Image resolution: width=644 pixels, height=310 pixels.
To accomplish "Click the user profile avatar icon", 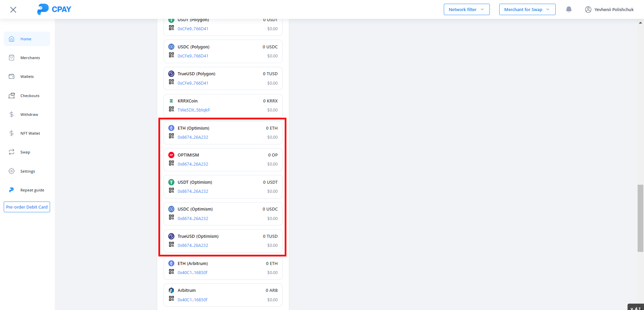I will [588, 9].
